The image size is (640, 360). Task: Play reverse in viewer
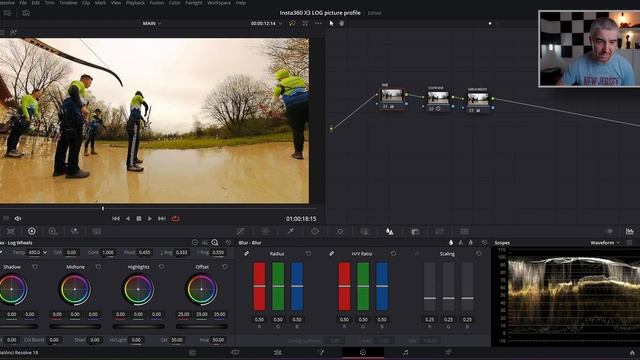(x=128, y=219)
